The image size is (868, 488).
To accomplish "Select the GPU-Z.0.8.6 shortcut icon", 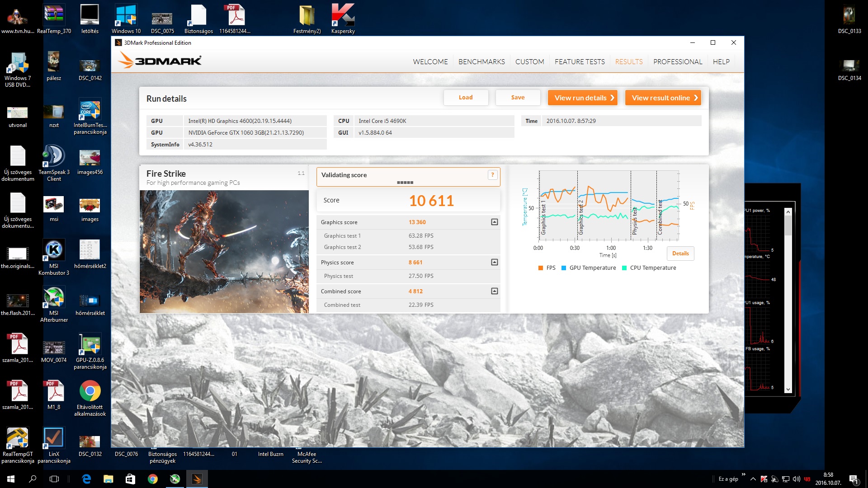I will (x=90, y=352).
